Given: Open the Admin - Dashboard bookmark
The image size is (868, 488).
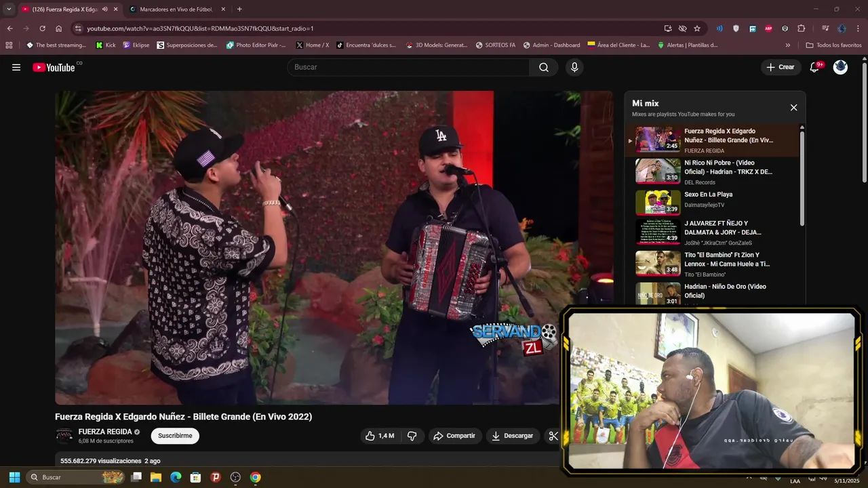Looking at the screenshot, I should pyautogui.click(x=551, y=45).
